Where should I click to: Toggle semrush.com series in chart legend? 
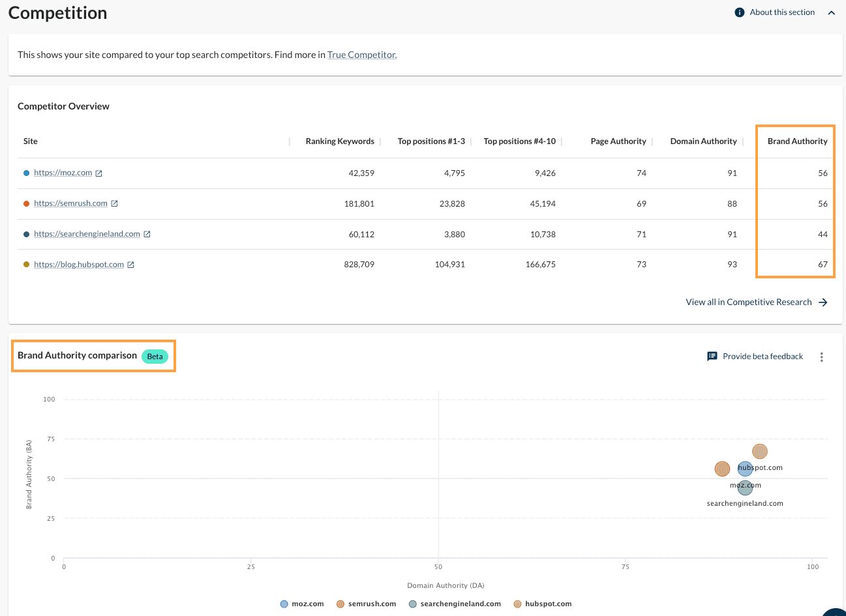pyautogui.click(x=372, y=604)
